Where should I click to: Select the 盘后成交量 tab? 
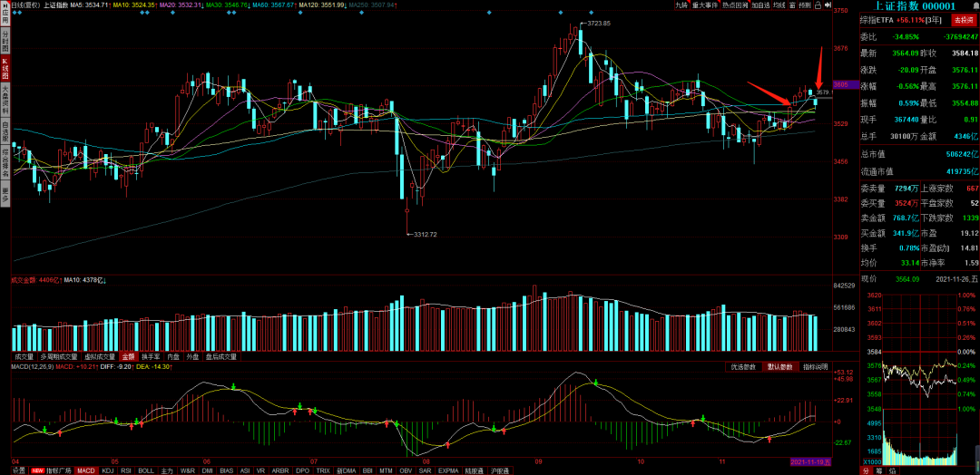(x=222, y=356)
